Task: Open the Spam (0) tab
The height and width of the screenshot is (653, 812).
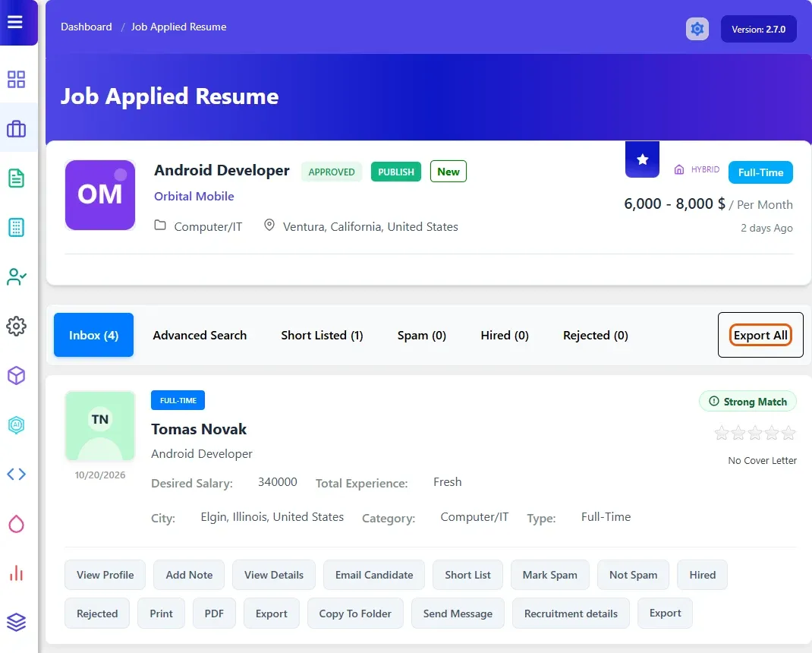Action: 421,335
